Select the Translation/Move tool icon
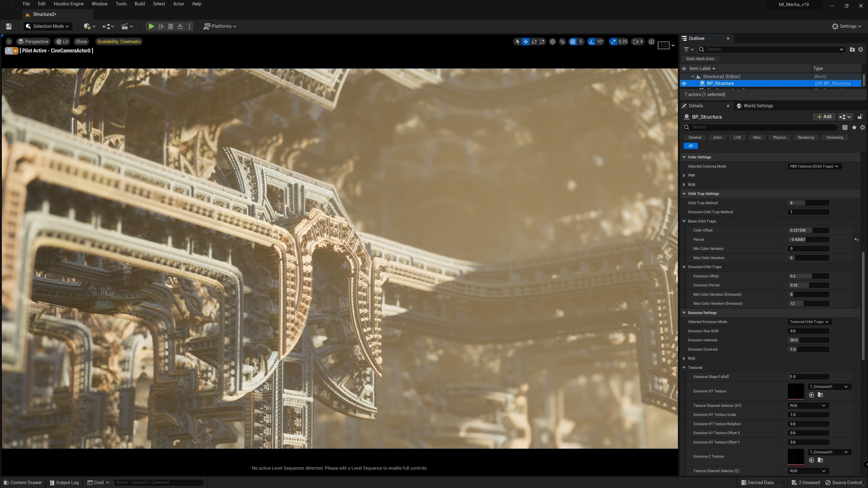Viewport: 868px width, 488px height. click(526, 42)
